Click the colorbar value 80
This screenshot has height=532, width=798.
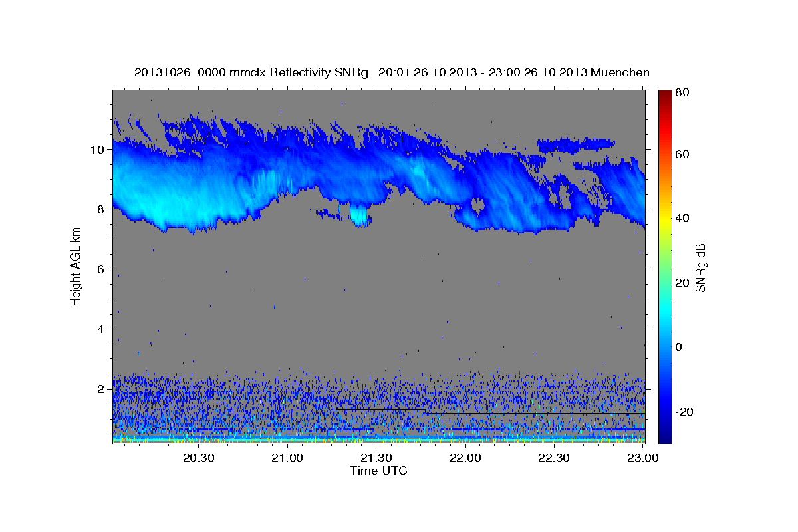[x=681, y=93]
